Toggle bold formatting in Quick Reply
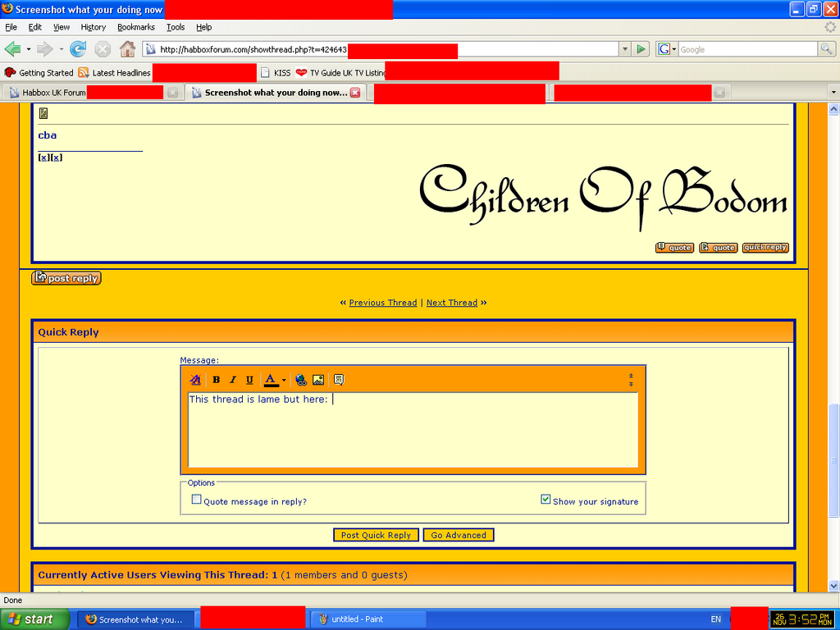Viewport: 840px width, 630px height. tap(216, 380)
